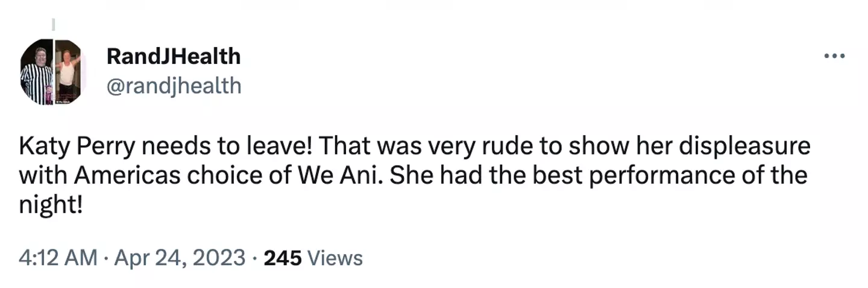The width and height of the screenshot is (868, 288).
Task: Click the thread connector line above the avatar
Action: click(x=52, y=25)
